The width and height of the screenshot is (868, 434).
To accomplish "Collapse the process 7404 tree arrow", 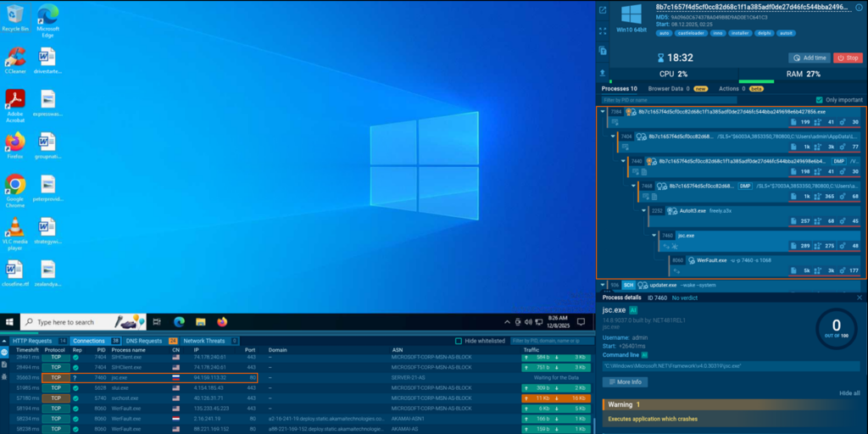I will [613, 136].
